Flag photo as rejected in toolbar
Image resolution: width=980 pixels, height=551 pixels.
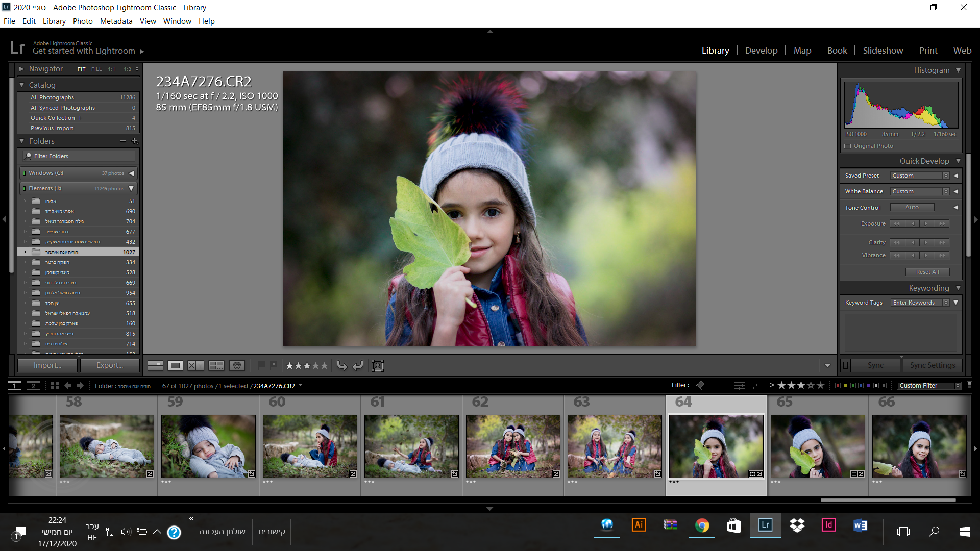point(274,365)
